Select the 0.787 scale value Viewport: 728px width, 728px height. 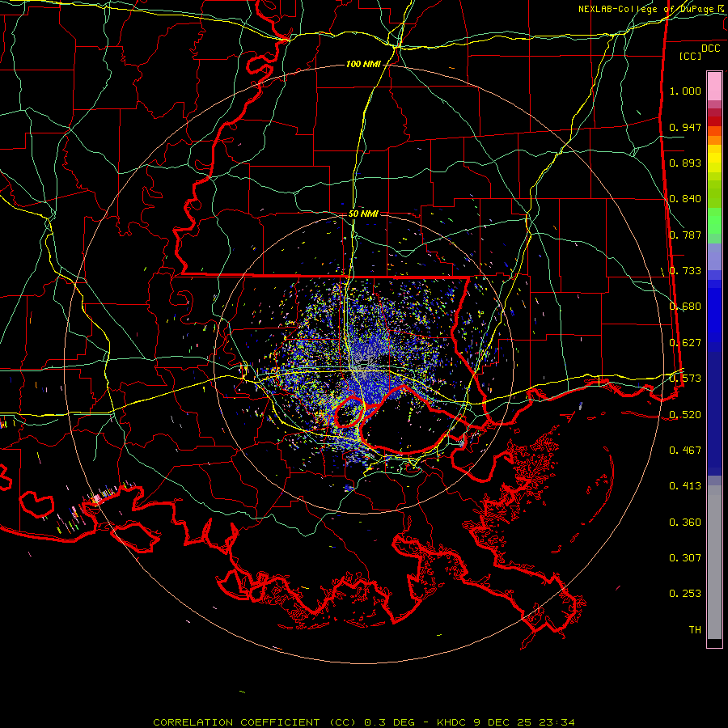click(x=685, y=235)
